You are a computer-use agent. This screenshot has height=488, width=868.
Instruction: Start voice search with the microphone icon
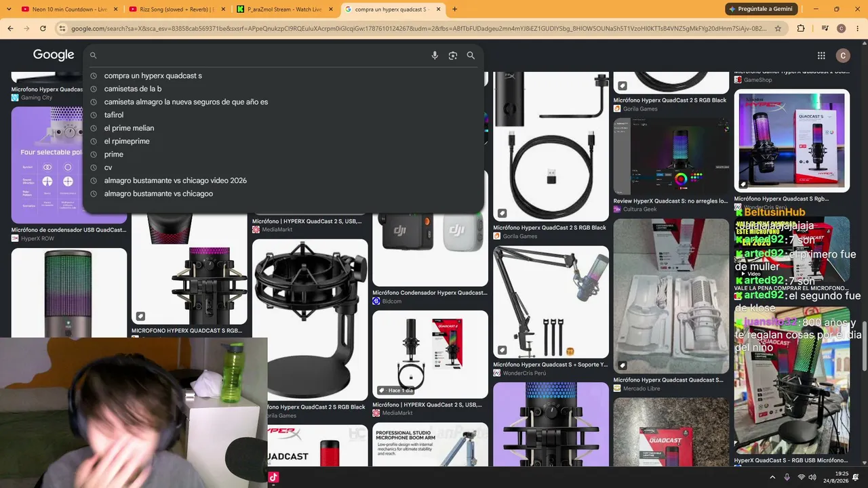[435, 56]
